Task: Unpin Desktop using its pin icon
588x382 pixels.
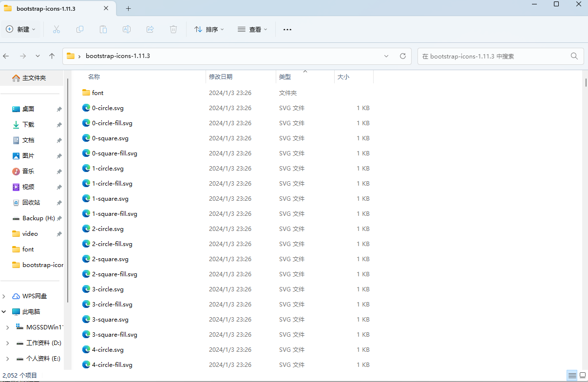Action: tap(59, 109)
